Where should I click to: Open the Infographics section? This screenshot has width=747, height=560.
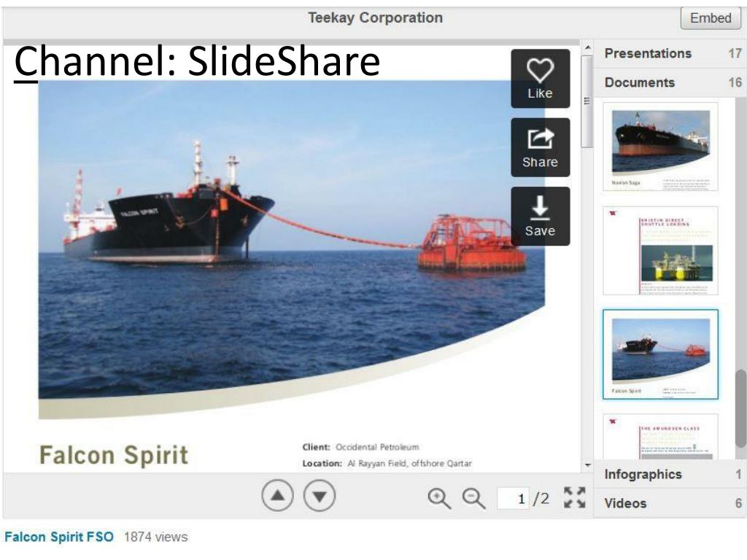tap(670, 474)
